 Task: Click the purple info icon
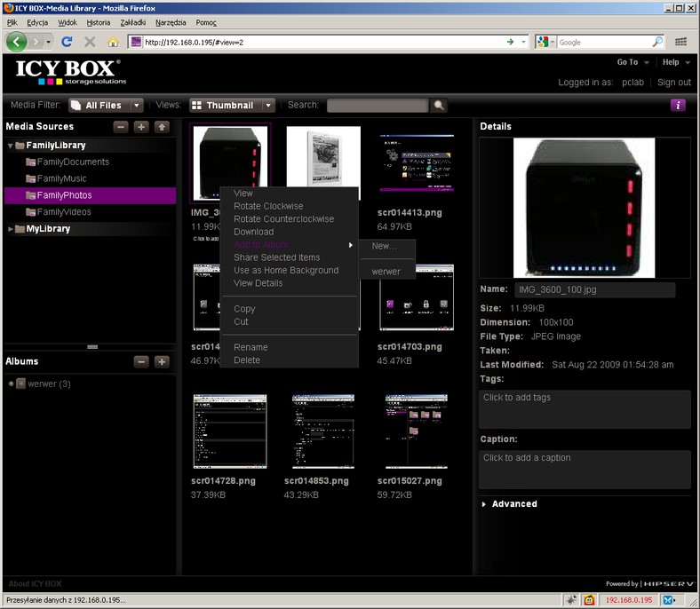[678, 105]
